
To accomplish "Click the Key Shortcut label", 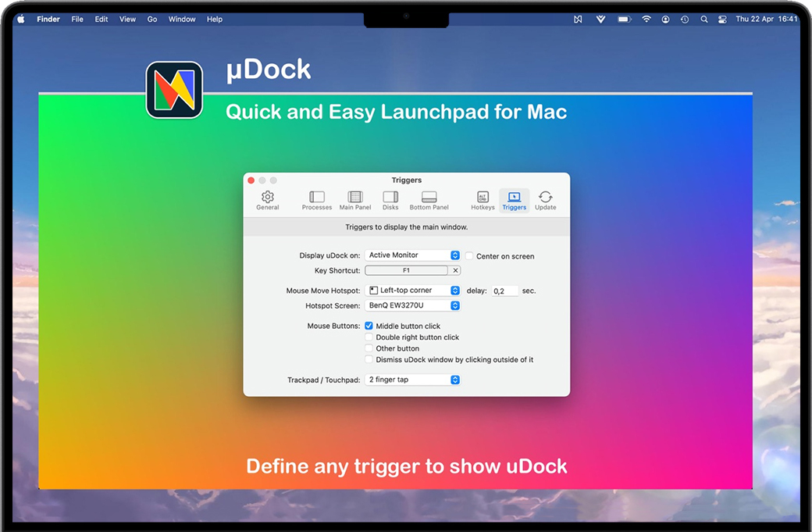I will [x=337, y=270].
